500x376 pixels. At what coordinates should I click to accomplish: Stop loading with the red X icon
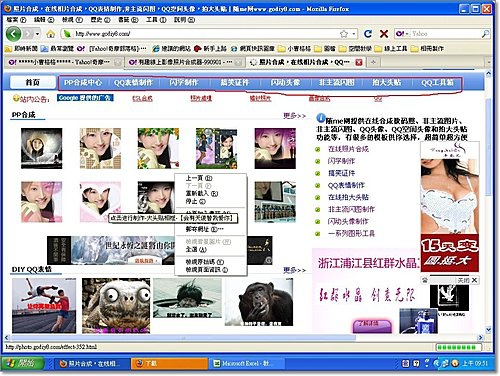[384, 34]
